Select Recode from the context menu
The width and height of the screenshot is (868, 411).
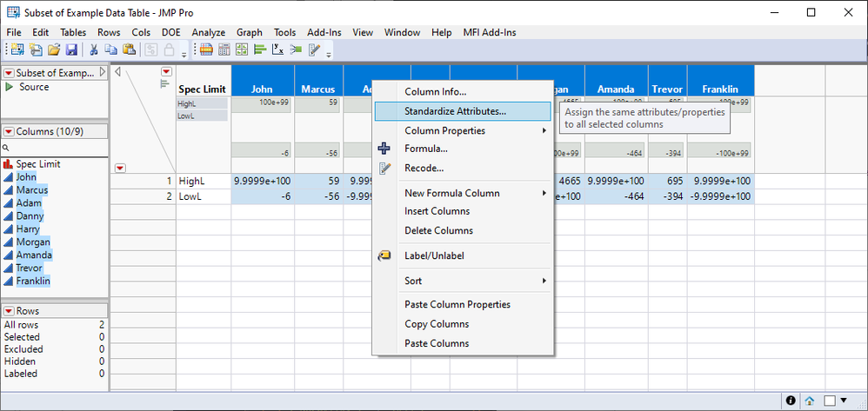pyautogui.click(x=424, y=168)
